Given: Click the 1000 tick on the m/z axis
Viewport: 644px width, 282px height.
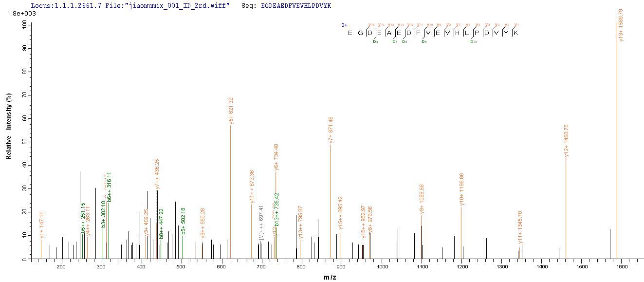Looking at the screenshot, I should coord(382,267).
